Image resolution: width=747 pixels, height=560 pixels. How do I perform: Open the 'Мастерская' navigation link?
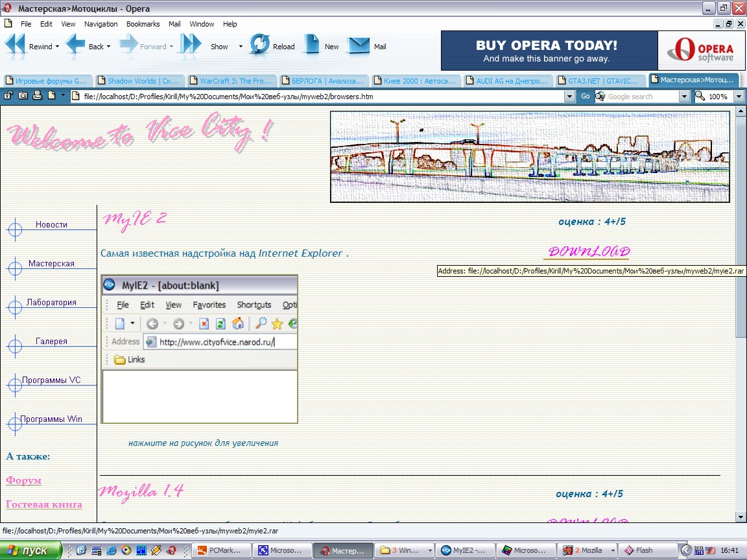tap(51, 263)
